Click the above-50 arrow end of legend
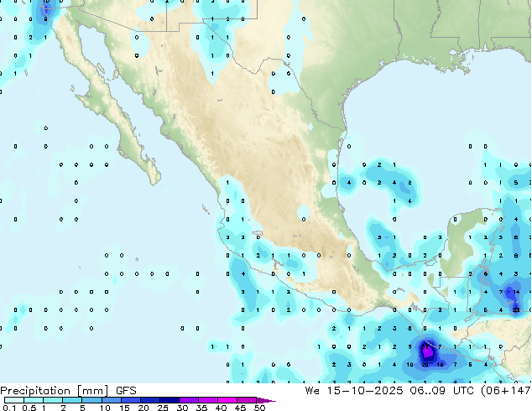The width and height of the screenshot is (532, 411). tap(266, 400)
